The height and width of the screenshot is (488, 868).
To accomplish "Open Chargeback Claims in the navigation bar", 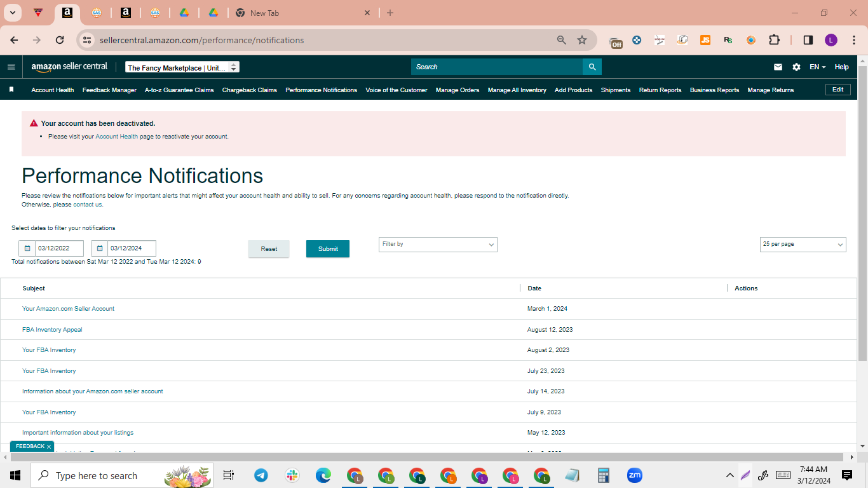I will (250, 90).
